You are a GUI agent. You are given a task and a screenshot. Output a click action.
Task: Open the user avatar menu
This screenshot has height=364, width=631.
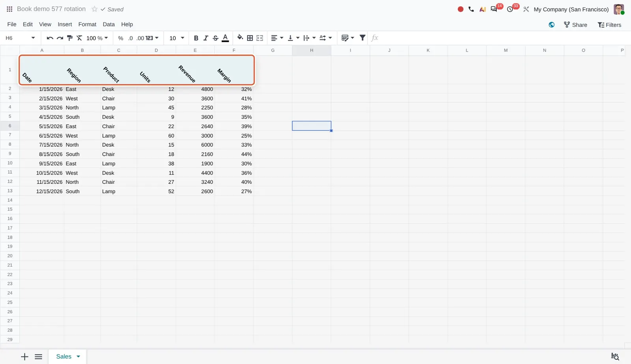[x=619, y=9]
